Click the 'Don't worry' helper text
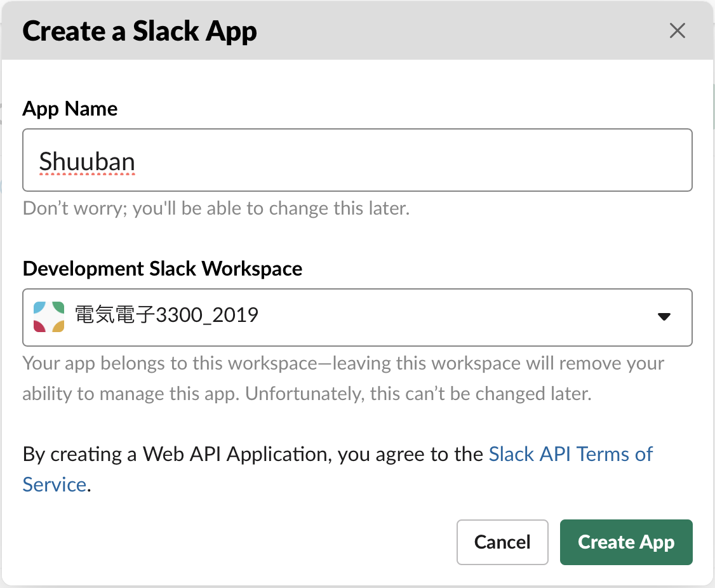 click(x=216, y=208)
